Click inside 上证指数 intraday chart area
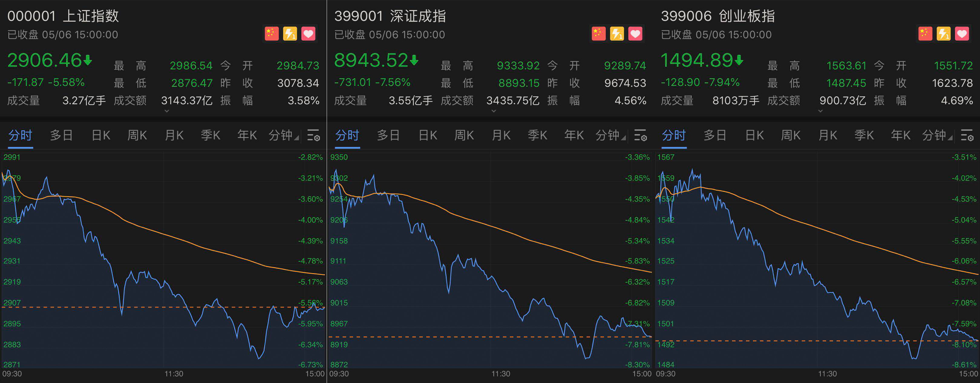This screenshot has height=383, width=980. [x=164, y=260]
